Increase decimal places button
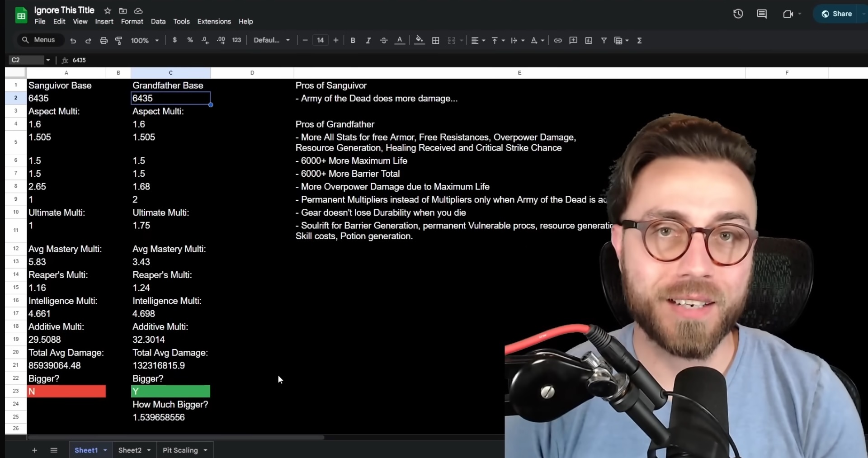Image resolution: width=868 pixels, height=458 pixels. (221, 40)
